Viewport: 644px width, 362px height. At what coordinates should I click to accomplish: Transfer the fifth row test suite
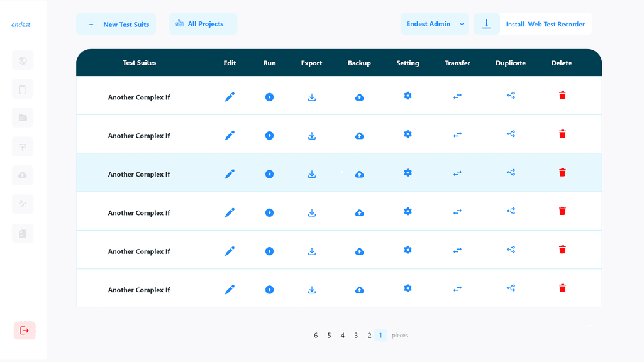tap(457, 250)
